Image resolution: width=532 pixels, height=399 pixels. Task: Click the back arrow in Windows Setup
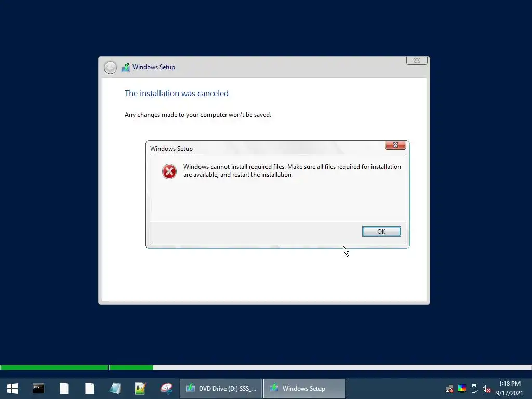tap(110, 67)
